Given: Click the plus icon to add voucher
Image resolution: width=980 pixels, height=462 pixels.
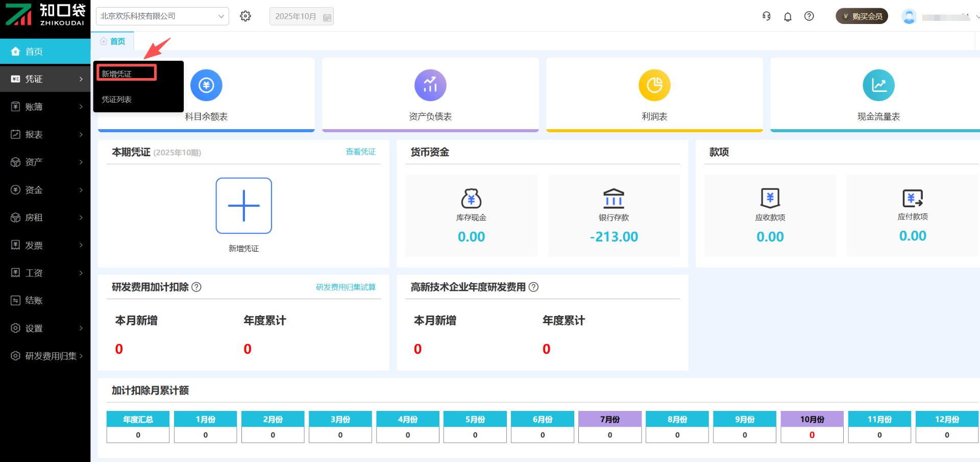Looking at the screenshot, I should point(244,206).
